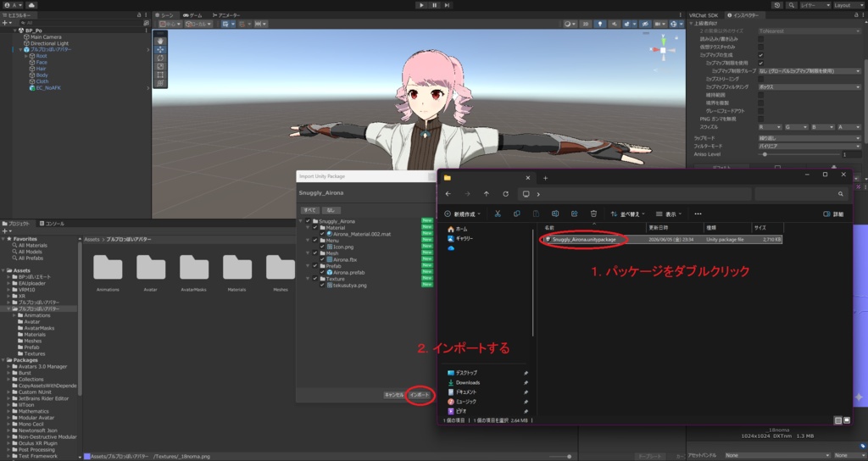Viewport: 868px width, 461px height.
Task: Click Copy icon in File Explorer toolbar
Action: (516, 214)
